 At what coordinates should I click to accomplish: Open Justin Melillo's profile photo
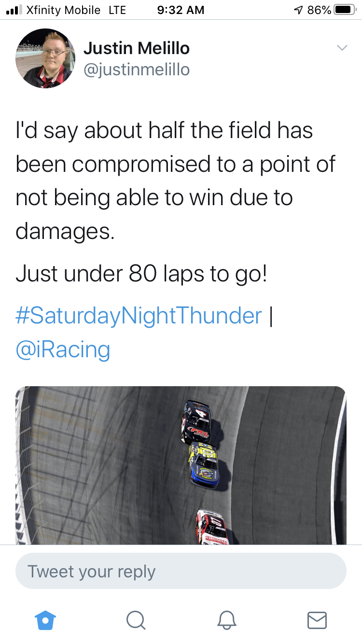pyautogui.click(x=45, y=58)
